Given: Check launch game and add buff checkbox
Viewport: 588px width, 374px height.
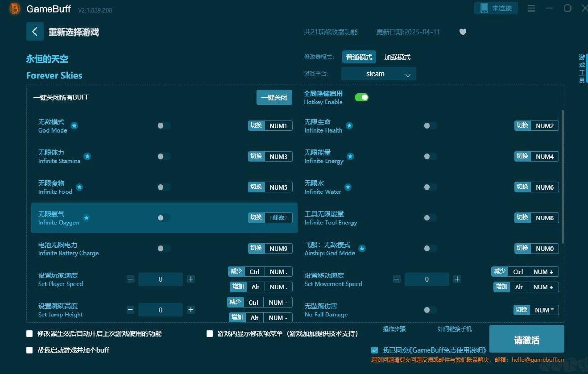Looking at the screenshot, I should 30,350.
